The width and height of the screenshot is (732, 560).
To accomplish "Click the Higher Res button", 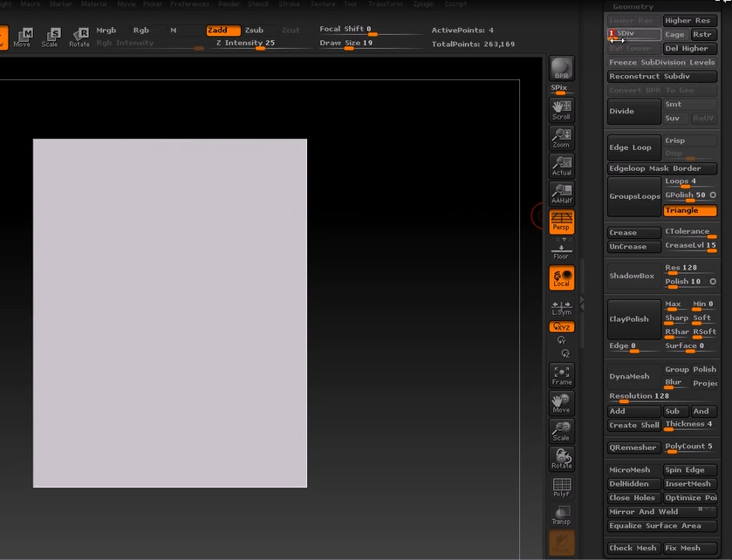I will click(689, 21).
